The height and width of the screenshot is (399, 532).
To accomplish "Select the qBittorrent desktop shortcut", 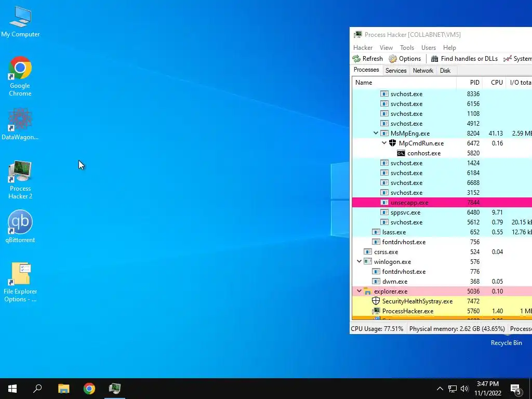I will (20, 227).
